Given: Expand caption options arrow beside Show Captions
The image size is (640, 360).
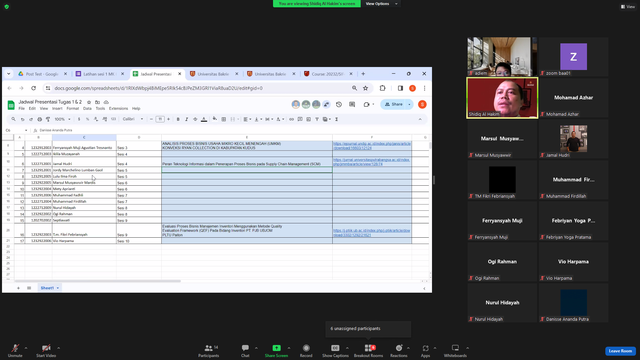Looking at the screenshot, I should point(347,348).
